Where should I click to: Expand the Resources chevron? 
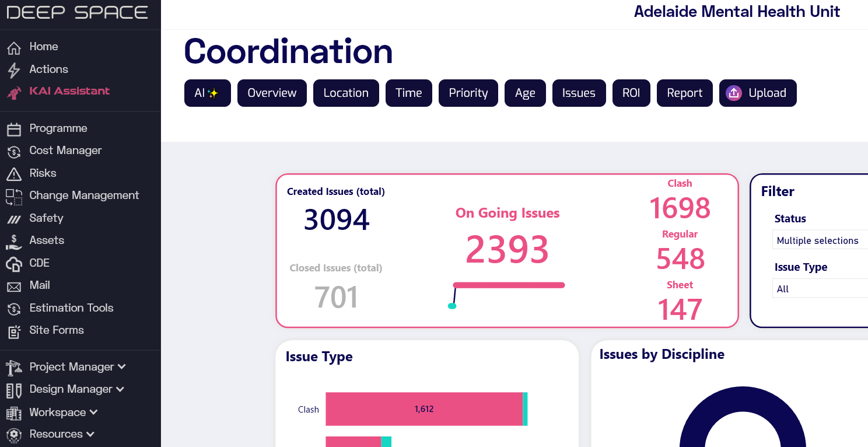pyautogui.click(x=90, y=434)
